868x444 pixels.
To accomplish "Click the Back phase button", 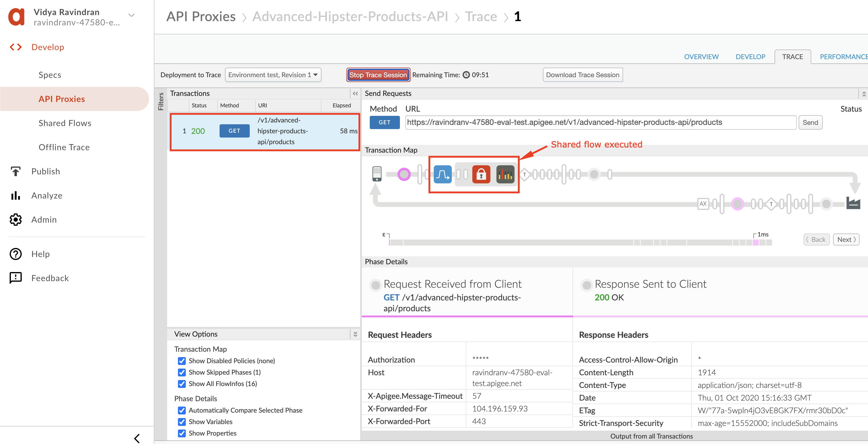I will (816, 239).
